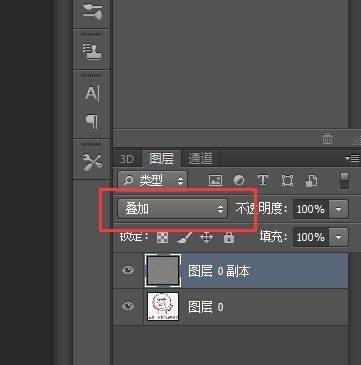Select the 图层 0 副本 thumbnail
The height and width of the screenshot is (365, 361).
(x=163, y=270)
